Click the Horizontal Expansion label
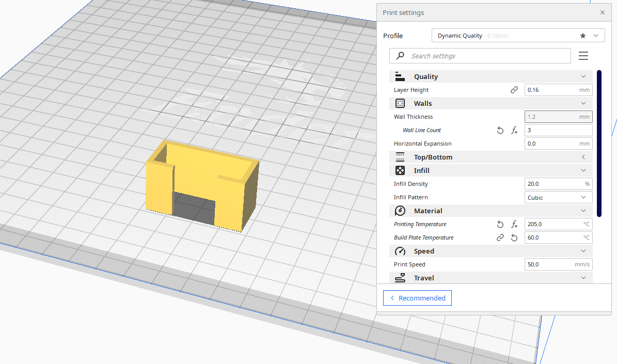Viewport: 617px width, 364px height. pyautogui.click(x=423, y=144)
